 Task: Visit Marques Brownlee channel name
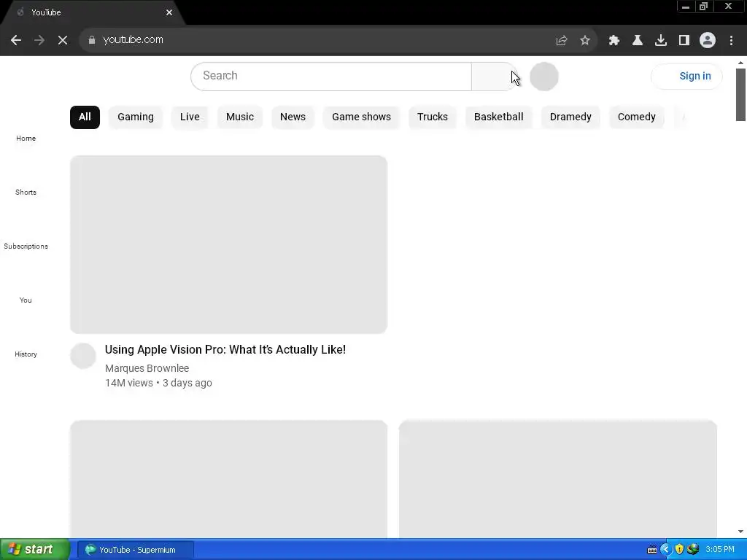click(147, 368)
